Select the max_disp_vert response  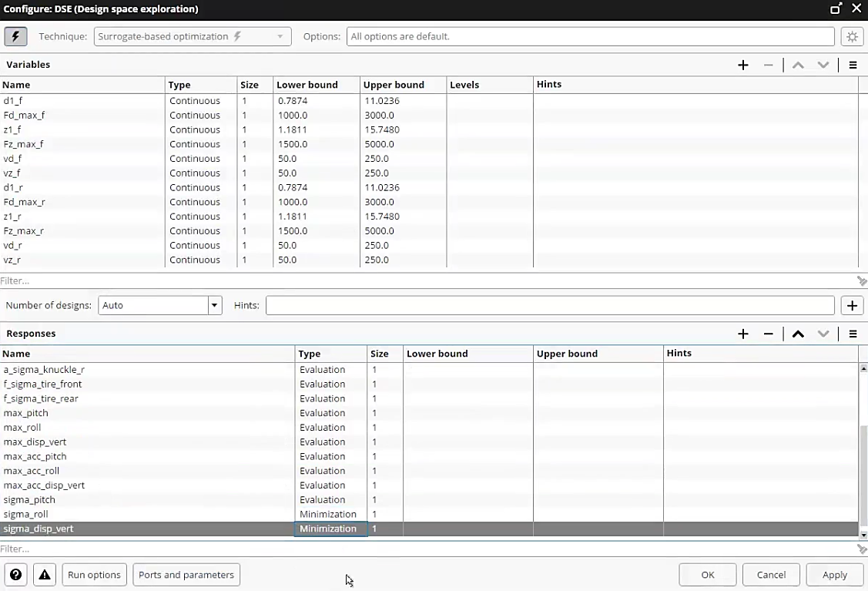pyautogui.click(x=35, y=442)
